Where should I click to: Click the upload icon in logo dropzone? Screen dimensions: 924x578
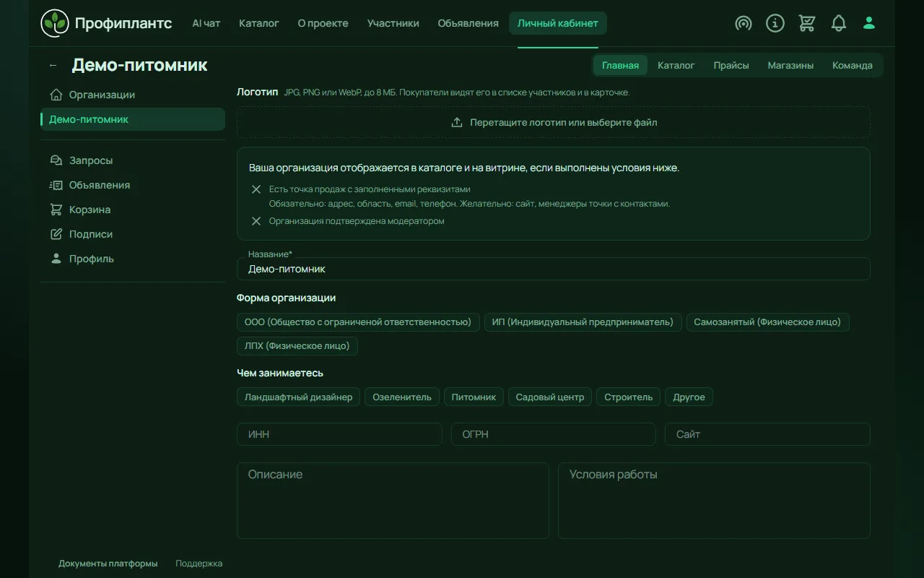point(457,122)
